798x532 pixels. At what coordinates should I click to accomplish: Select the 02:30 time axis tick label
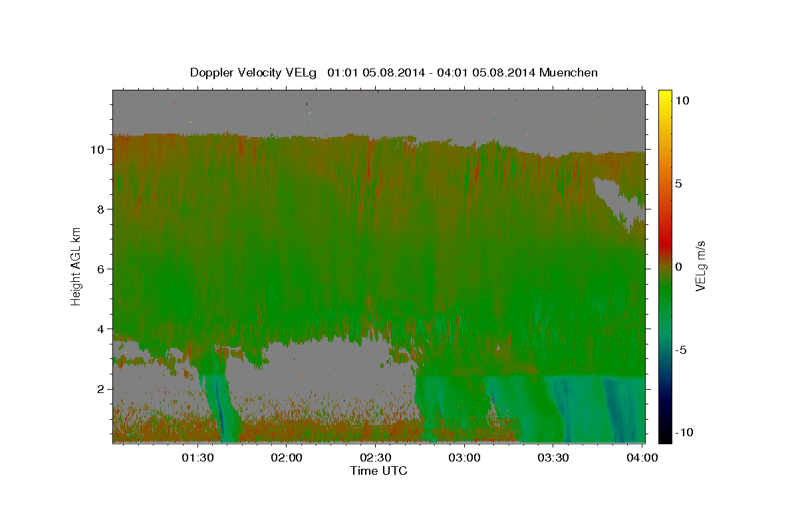[x=376, y=458]
